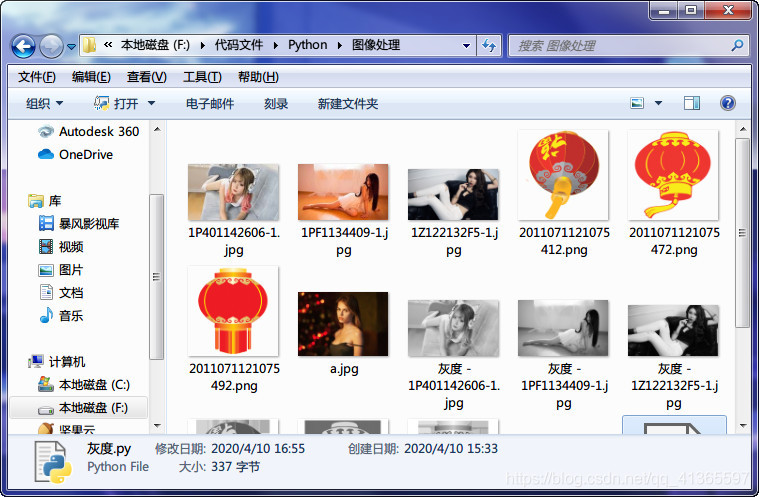Viewport: 759px width, 497px height.
Task: Open the 暴风影视库 library
Action: coord(78,223)
